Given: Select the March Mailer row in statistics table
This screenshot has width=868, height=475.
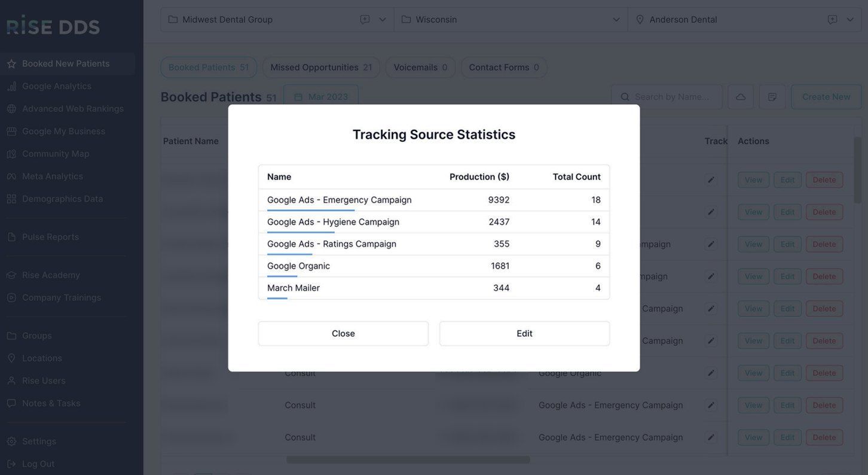Looking at the screenshot, I should point(434,288).
